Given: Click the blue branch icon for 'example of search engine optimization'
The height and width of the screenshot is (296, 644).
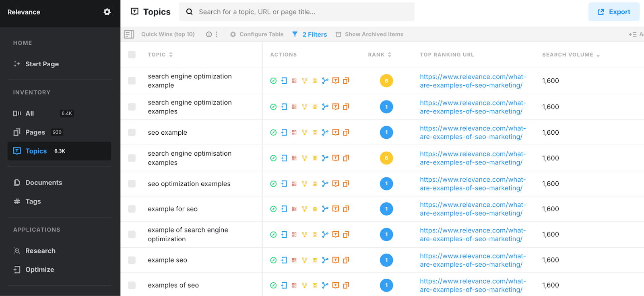Looking at the screenshot, I should point(325,234).
